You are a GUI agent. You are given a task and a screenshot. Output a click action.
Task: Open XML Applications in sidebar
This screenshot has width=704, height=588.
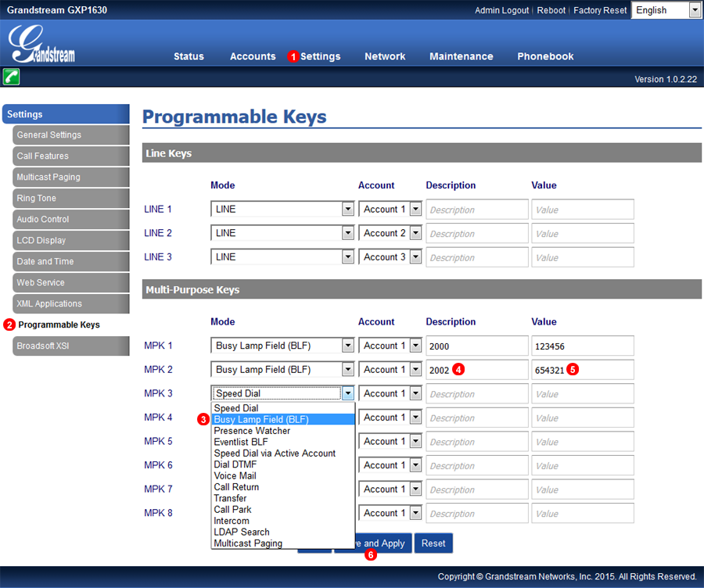[71, 304]
